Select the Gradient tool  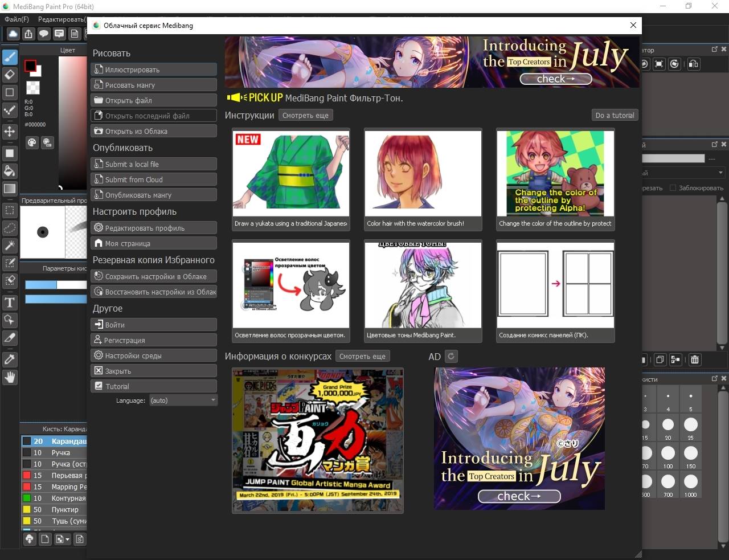click(x=10, y=189)
